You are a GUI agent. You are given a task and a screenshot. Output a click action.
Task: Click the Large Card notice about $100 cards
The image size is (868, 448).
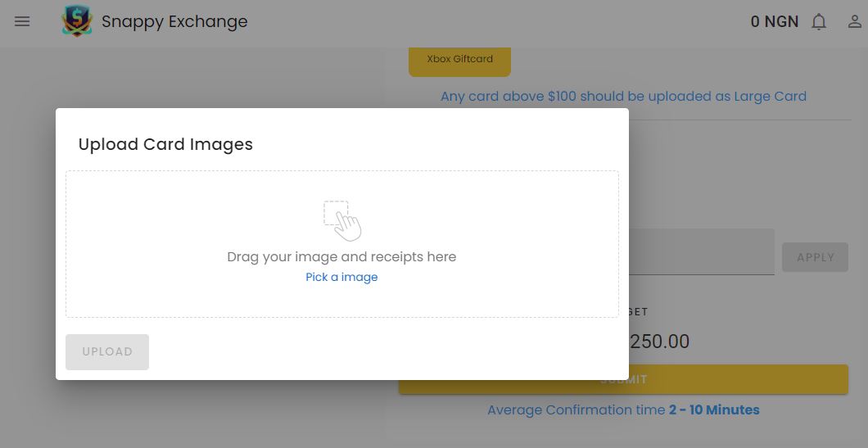tap(623, 97)
